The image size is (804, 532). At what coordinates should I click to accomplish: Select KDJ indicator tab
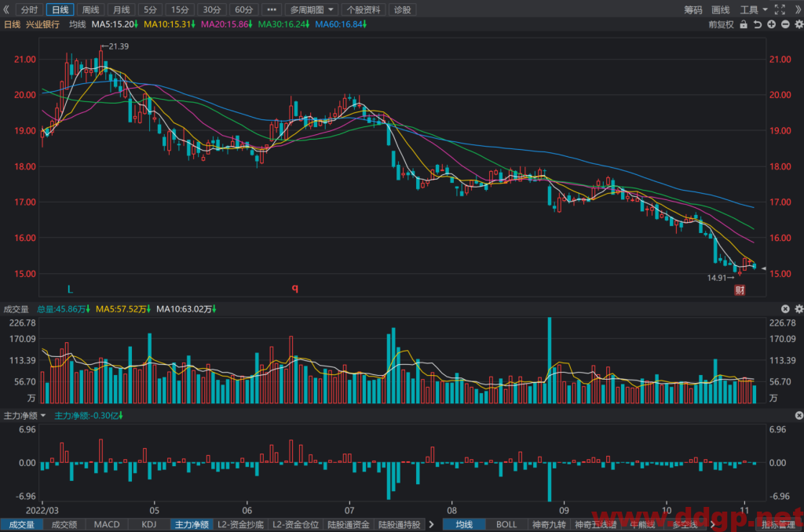pos(149,524)
